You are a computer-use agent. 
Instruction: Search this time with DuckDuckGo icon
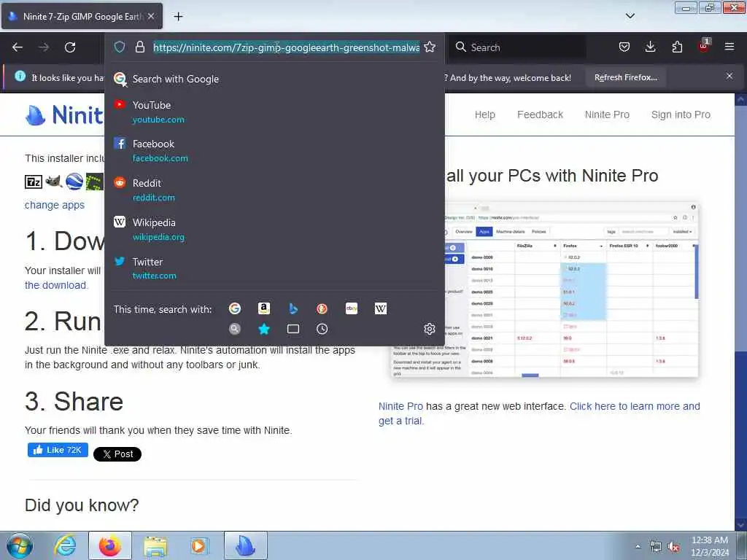pos(322,308)
